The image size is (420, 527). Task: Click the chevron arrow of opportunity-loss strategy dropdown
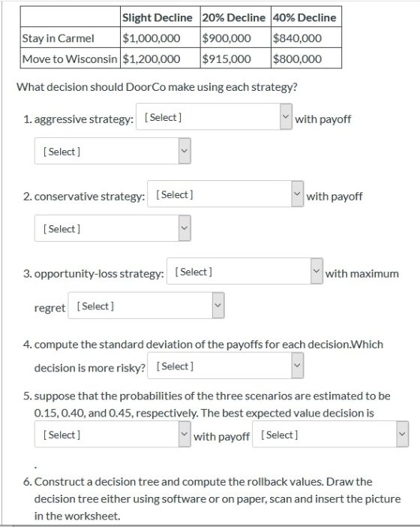point(316,271)
